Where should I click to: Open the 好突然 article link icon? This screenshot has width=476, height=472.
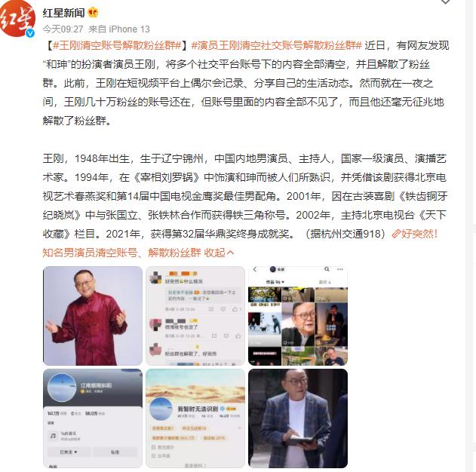(396, 234)
